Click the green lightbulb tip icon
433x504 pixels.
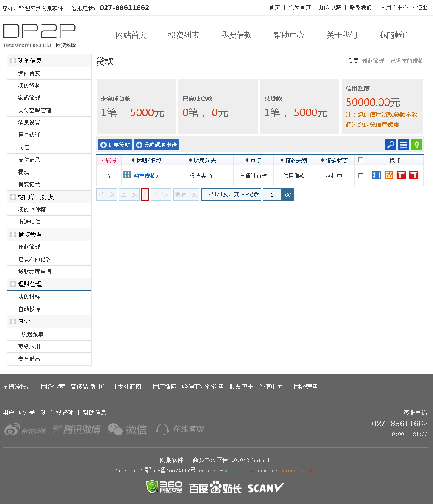pyautogui.click(x=416, y=145)
